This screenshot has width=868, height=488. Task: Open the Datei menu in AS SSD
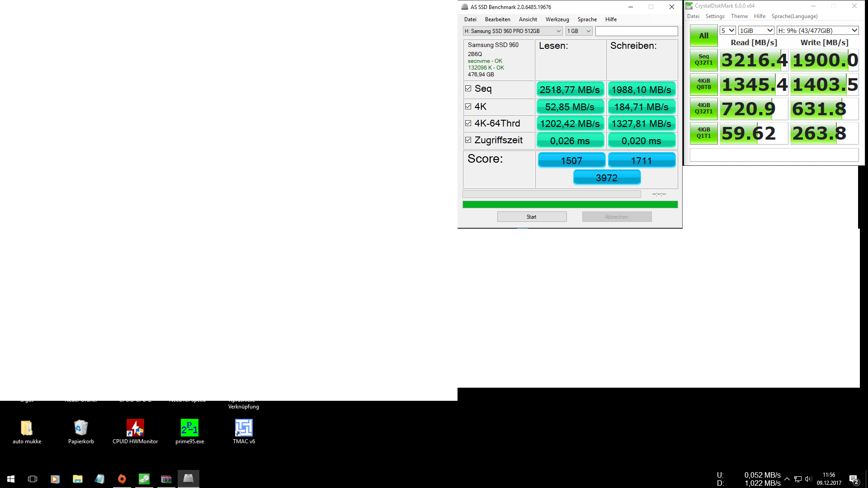tap(470, 19)
